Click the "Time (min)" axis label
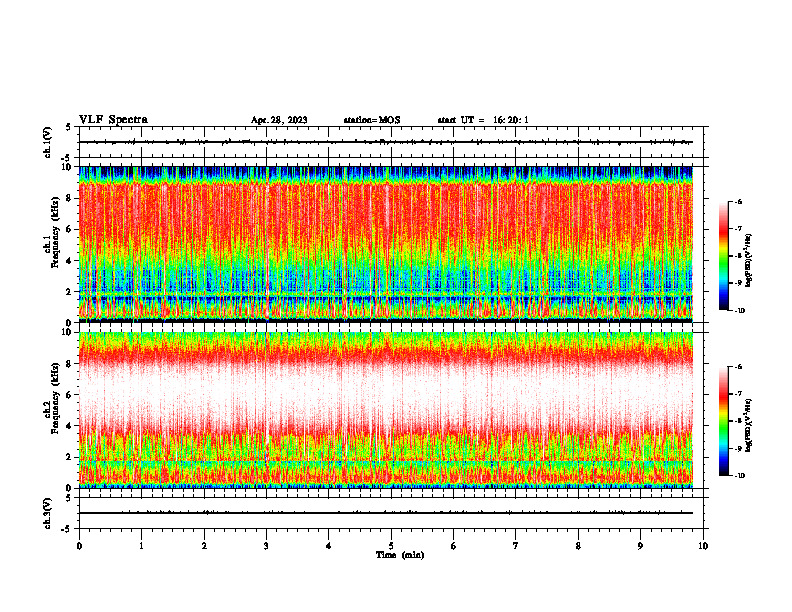This screenshot has width=792, height=612. 400,555
